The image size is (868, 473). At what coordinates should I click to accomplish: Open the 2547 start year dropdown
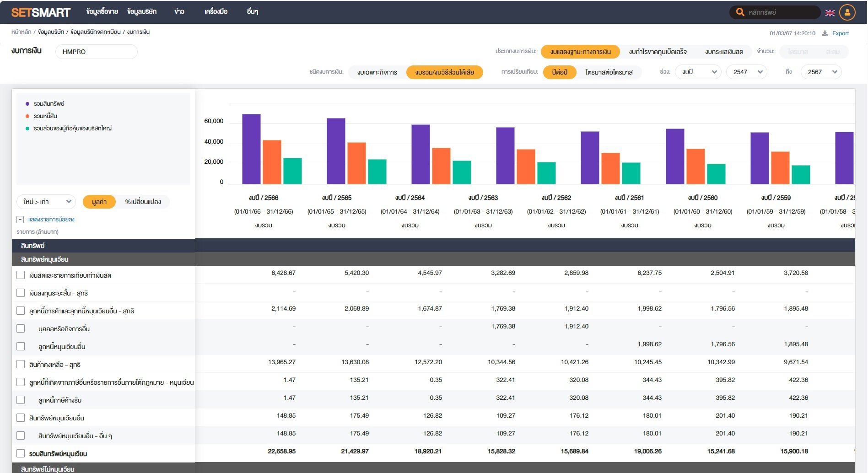(x=747, y=72)
